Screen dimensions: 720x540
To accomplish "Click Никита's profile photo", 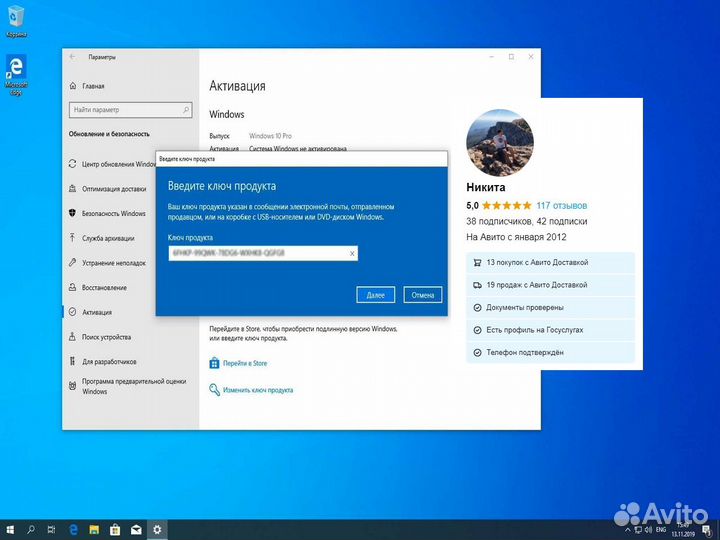I will [x=500, y=143].
